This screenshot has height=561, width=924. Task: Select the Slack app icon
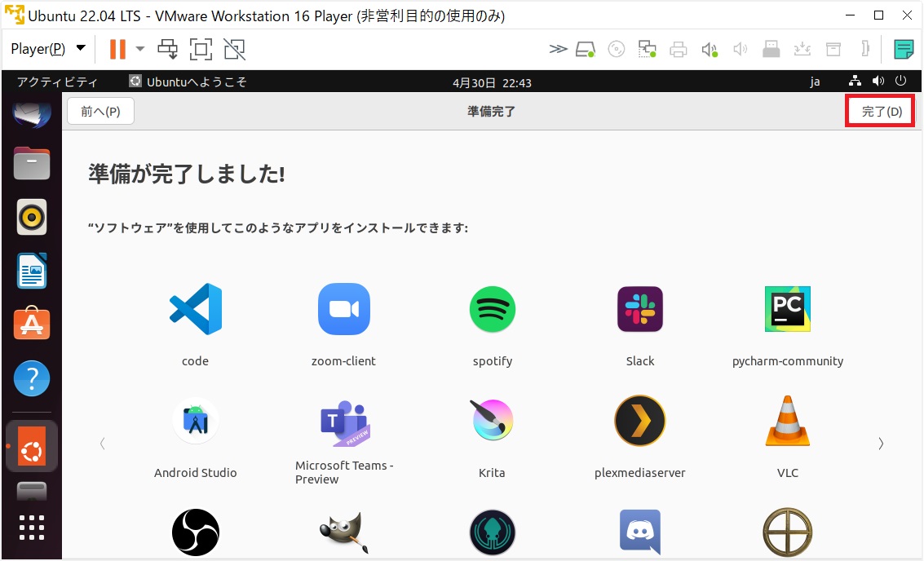640,309
